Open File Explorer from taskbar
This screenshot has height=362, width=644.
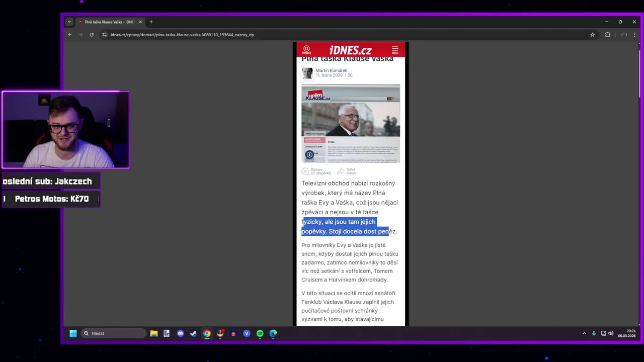point(154,333)
